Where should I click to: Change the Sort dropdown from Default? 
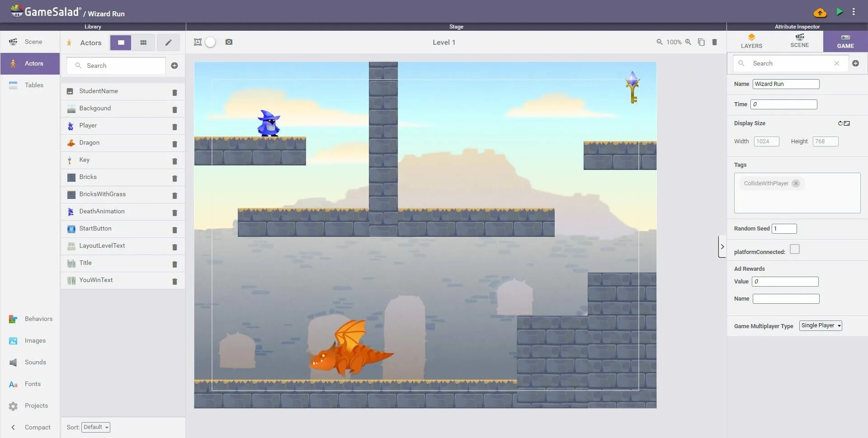click(95, 427)
